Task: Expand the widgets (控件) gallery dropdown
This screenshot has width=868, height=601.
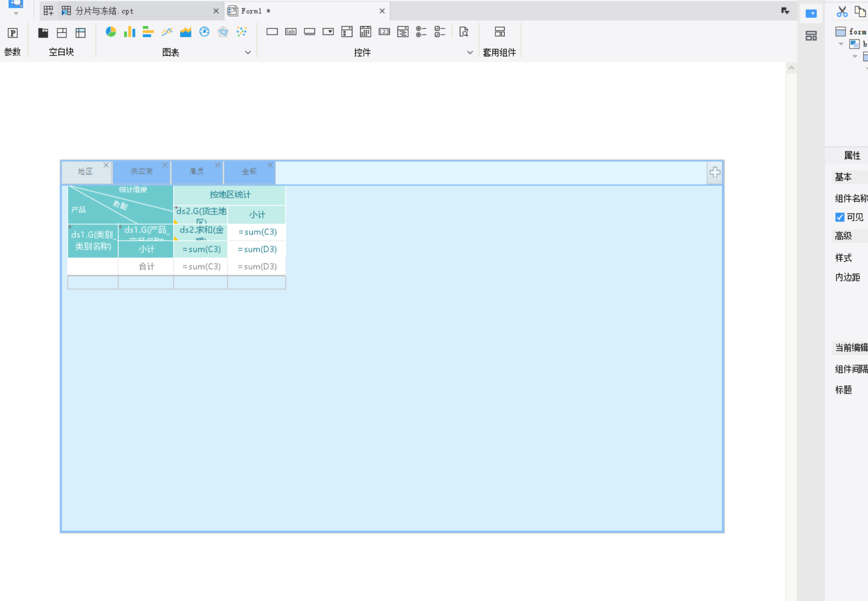Action: [470, 53]
